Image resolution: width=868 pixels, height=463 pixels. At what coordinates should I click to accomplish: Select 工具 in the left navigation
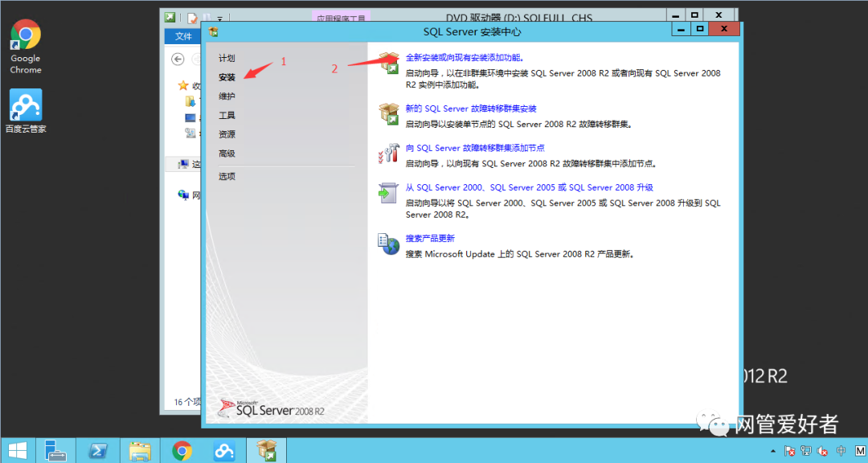pyautogui.click(x=227, y=115)
